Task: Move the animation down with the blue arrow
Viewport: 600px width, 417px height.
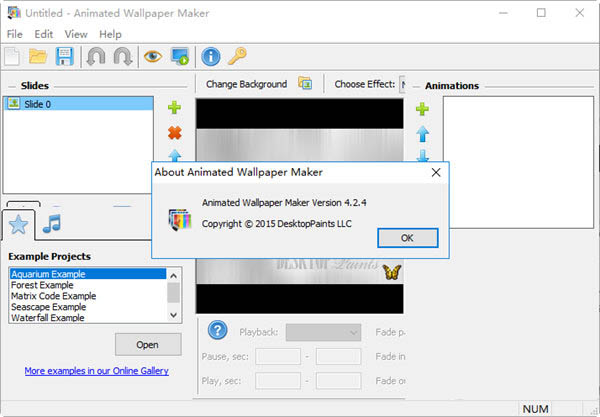Action: pyautogui.click(x=422, y=155)
